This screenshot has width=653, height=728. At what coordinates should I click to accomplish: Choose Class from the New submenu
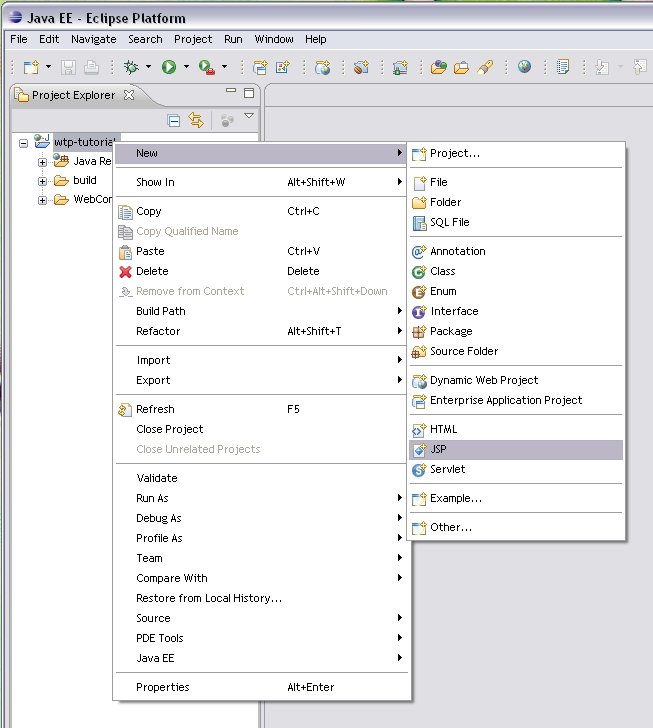(x=516, y=271)
